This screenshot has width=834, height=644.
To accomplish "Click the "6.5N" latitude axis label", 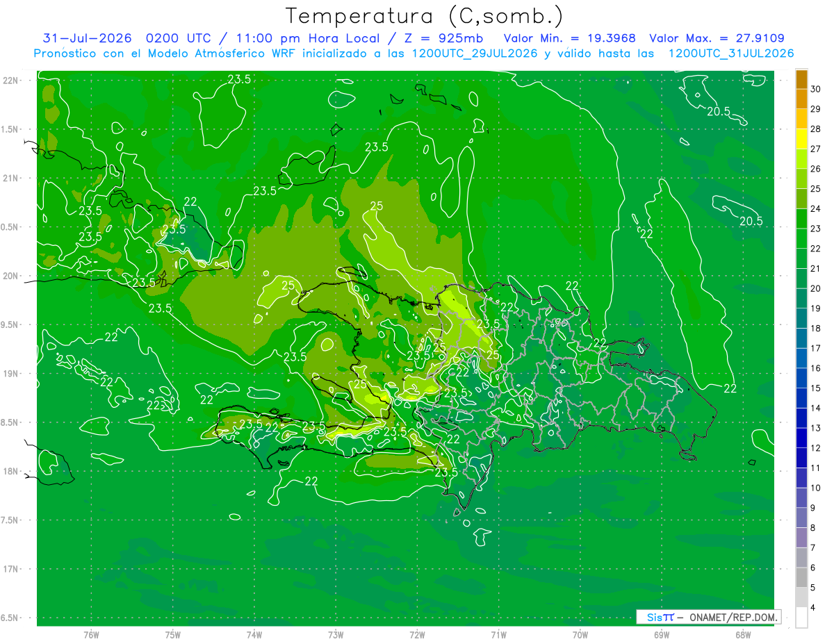I will pos(10,618).
